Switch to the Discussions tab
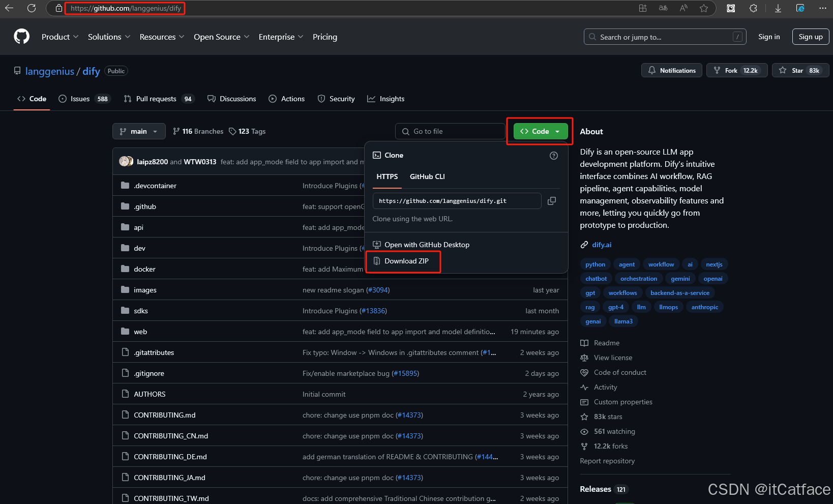 point(232,99)
